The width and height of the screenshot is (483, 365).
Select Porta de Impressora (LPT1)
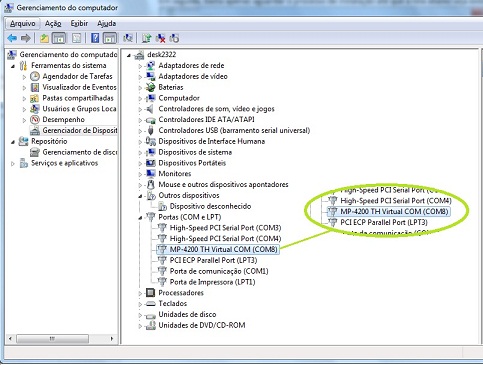pos(212,282)
